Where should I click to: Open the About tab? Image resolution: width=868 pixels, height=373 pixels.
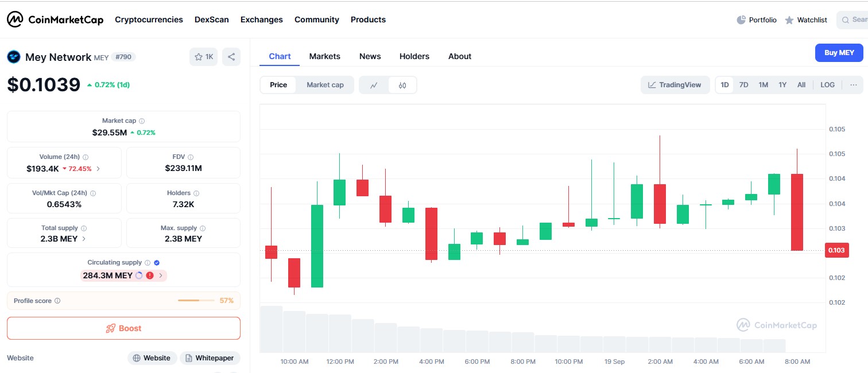tap(460, 56)
